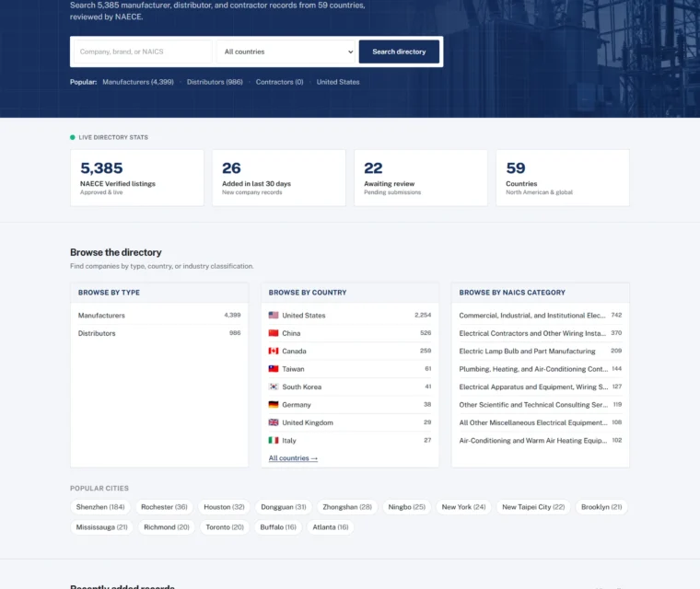Open Other Scientific and Technical Consulting category
This screenshot has height=589, width=700.
point(541,404)
